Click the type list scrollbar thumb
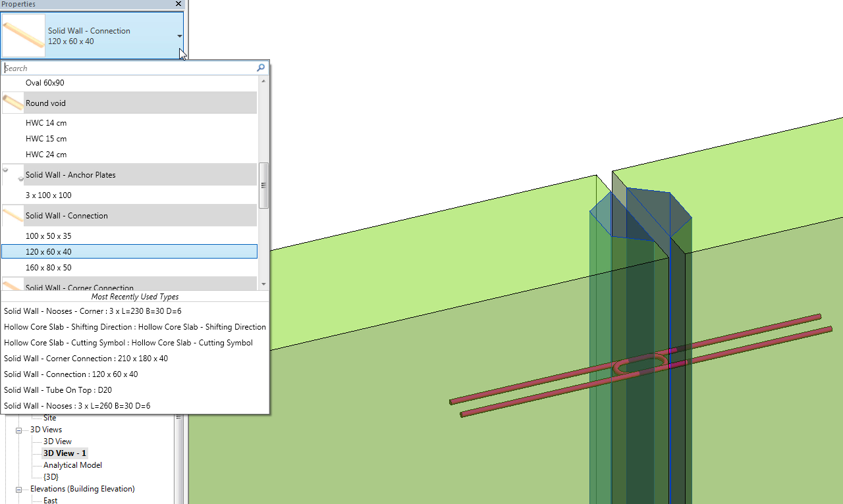This screenshot has width=843, height=504. pos(263,186)
